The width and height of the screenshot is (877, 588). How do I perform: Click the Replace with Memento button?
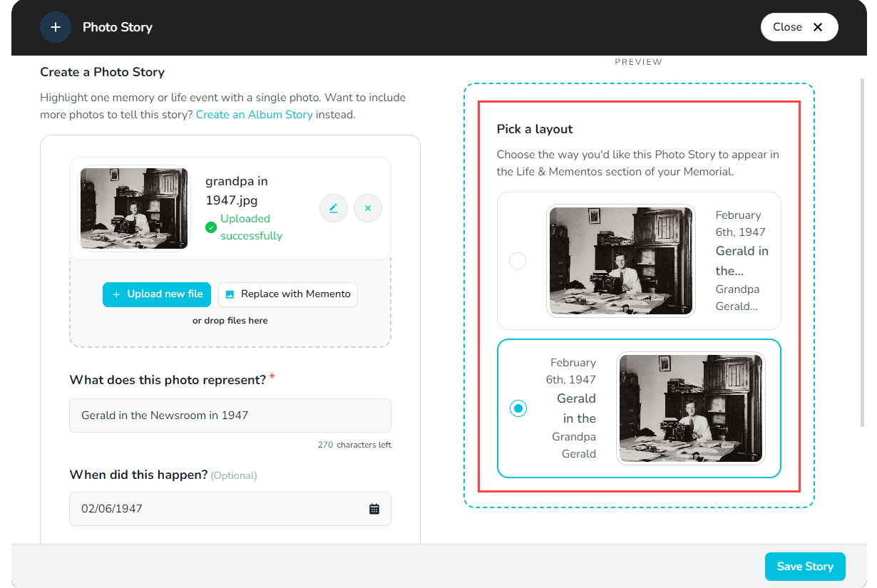pyautogui.click(x=288, y=294)
